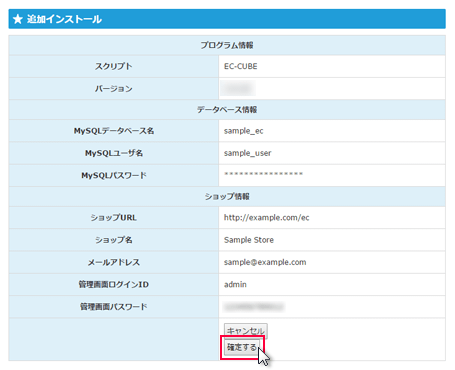The height and width of the screenshot is (370, 455).
Task: Select the sample_user value
Action: coord(248,153)
